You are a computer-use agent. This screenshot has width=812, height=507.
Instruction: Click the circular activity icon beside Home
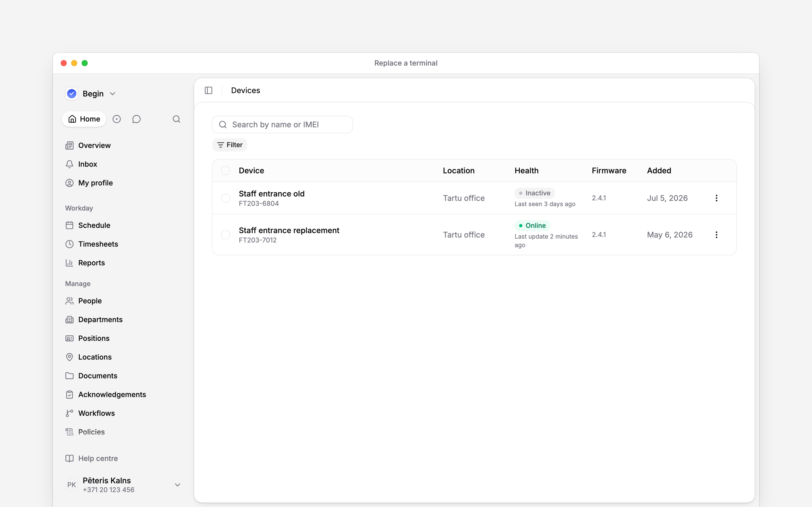(x=116, y=119)
